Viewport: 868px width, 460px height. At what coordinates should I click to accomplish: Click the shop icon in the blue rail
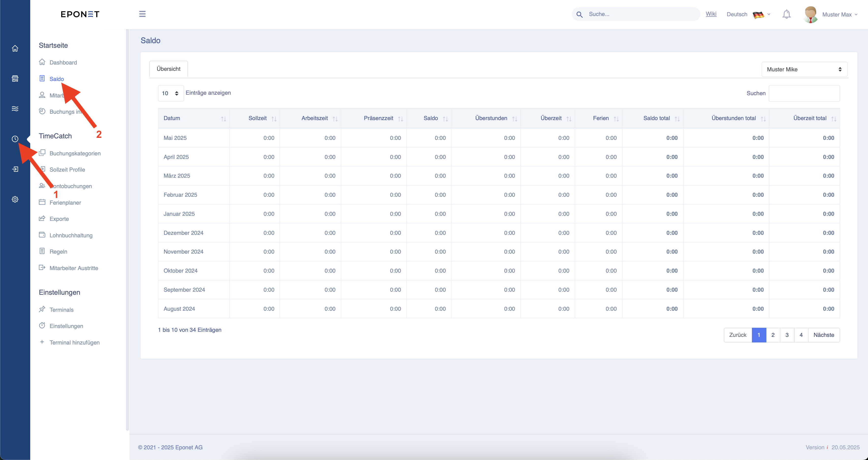[15, 78]
